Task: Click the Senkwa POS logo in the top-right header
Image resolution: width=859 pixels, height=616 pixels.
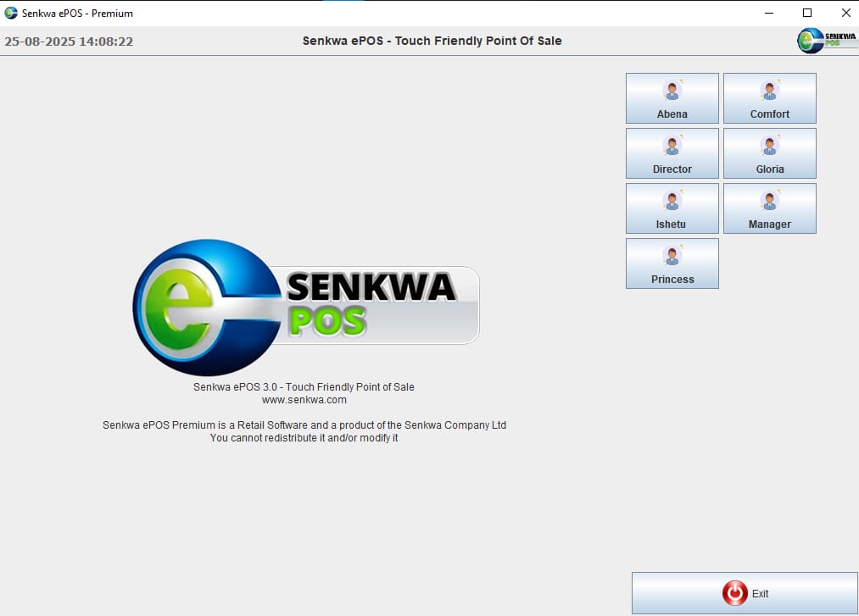Action: pyautogui.click(x=827, y=40)
